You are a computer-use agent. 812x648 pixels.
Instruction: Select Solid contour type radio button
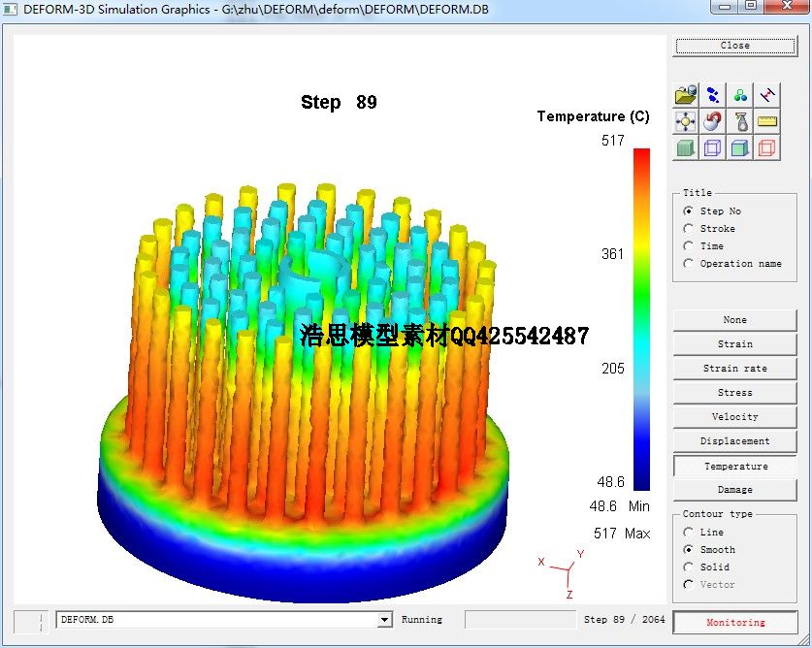point(689,567)
